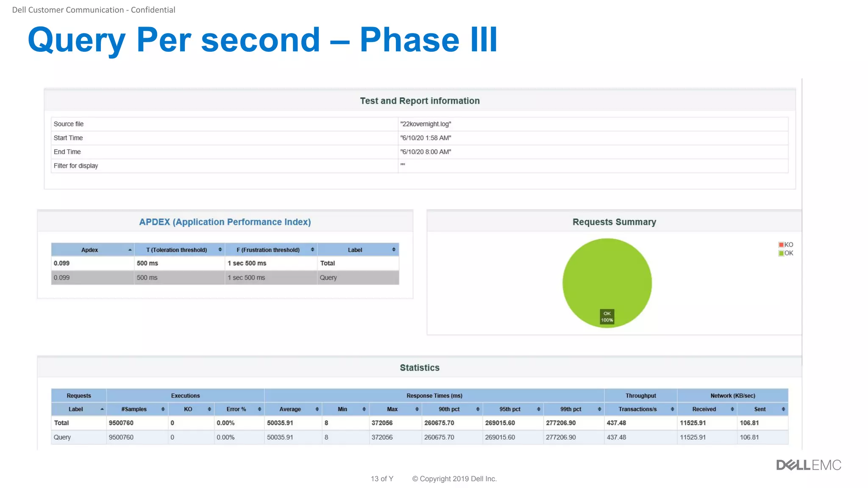Click the slide title Query Per second

coord(262,40)
